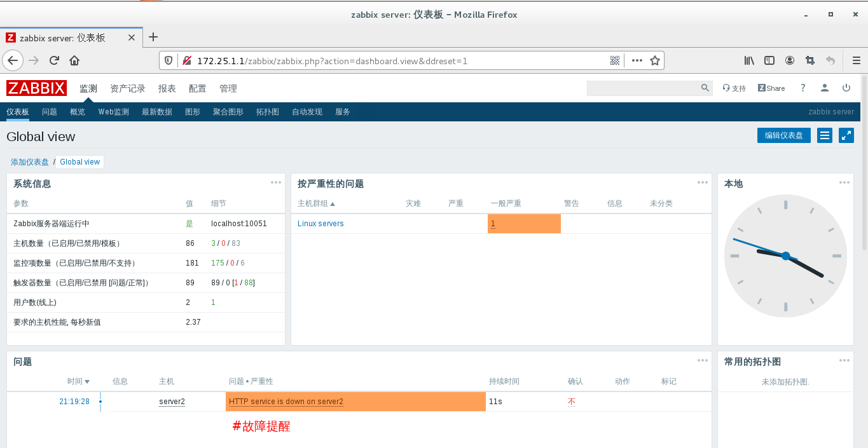Click host server2 in problems table
868x448 pixels.
click(x=172, y=402)
